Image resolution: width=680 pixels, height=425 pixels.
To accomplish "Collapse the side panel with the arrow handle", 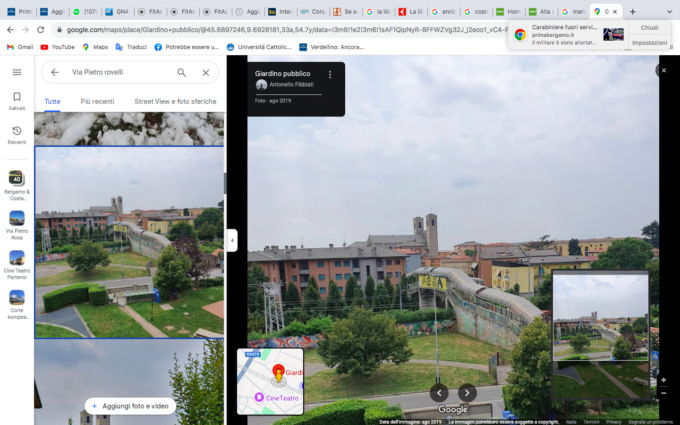I will pos(232,240).
